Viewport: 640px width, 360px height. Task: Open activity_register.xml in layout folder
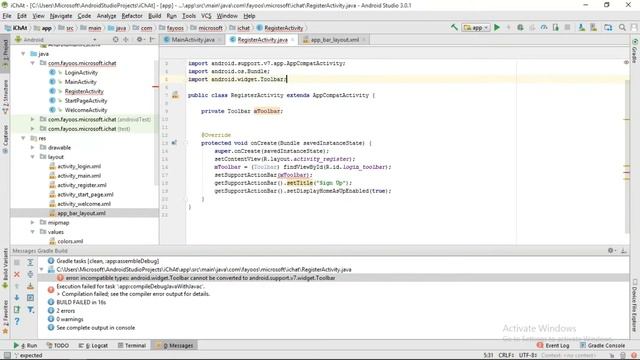pyautogui.click(x=82, y=185)
